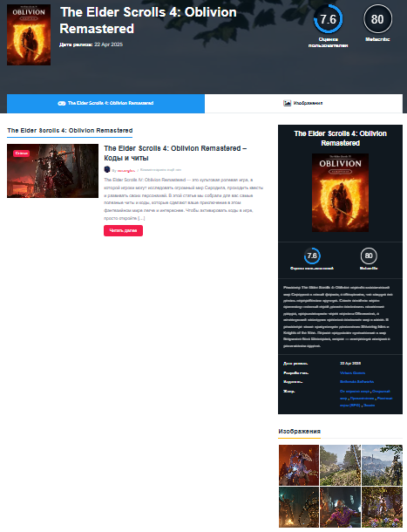
Task: Click the 'Изображения' heading above the gallery
Action: (x=299, y=431)
